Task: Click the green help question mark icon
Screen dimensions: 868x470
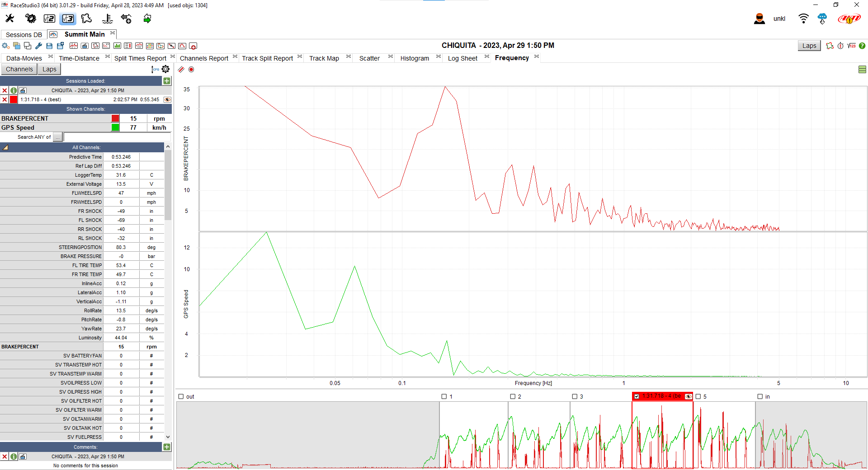Action: pyautogui.click(x=862, y=46)
